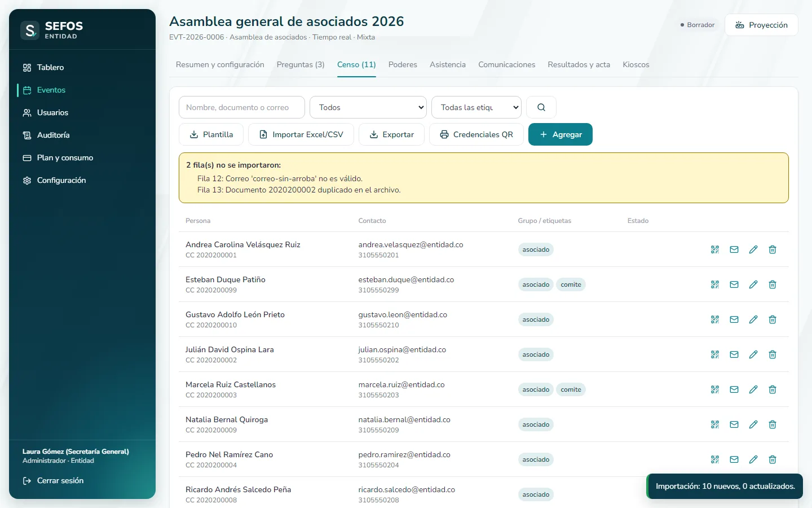
Task: Open QR code for Marcela Ruiz Castellanos
Action: 715,389
